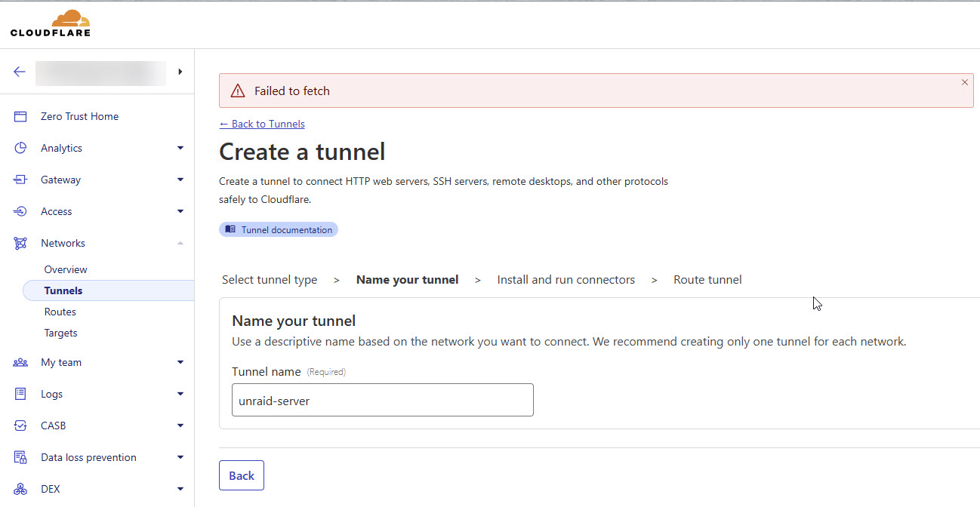The height and width of the screenshot is (507, 980).
Task: Open Tunnel documentation link
Action: click(x=279, y=229)
